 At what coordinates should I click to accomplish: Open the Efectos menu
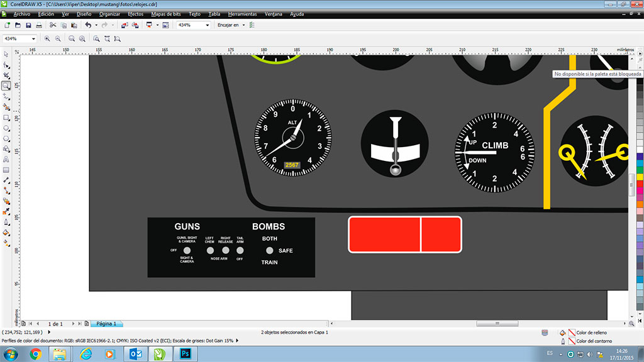click(x=135, y=13)
